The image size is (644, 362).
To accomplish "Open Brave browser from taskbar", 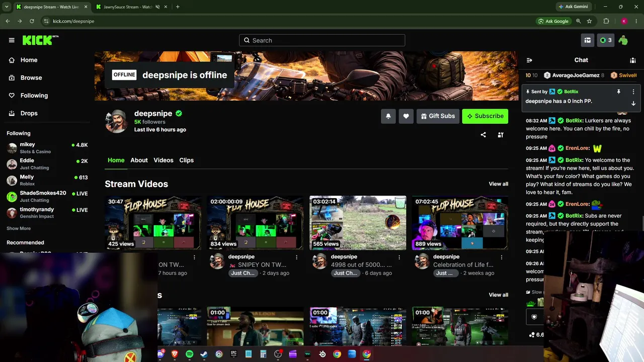I will coord(175,354).
